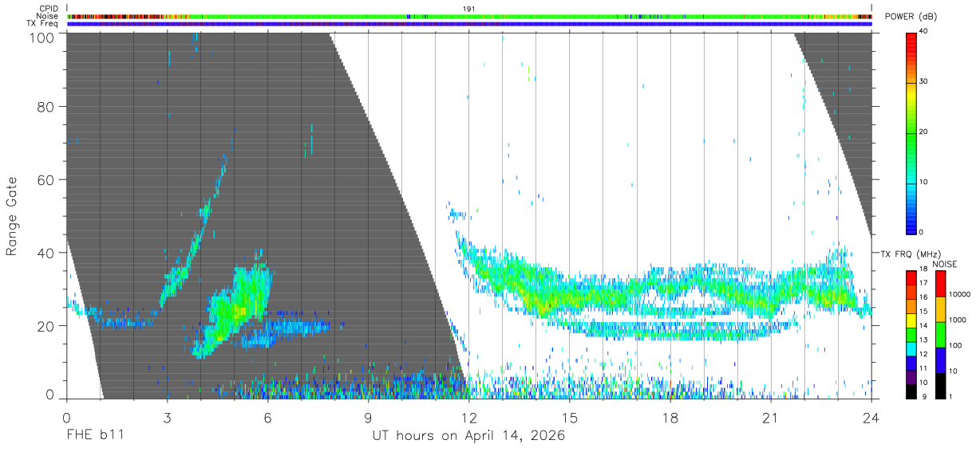This screenshot has width=980, height=452.
Task: Click the 100 label in the NOISE legend
Action: (955, 345)
